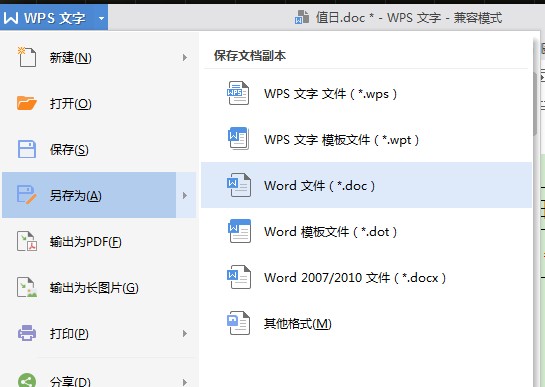Expand the 分享(D) submenu arrow

point(185,382)
